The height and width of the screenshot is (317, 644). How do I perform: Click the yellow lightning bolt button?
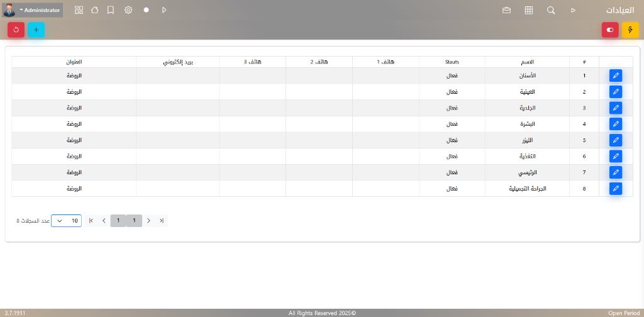click(630, 30)
